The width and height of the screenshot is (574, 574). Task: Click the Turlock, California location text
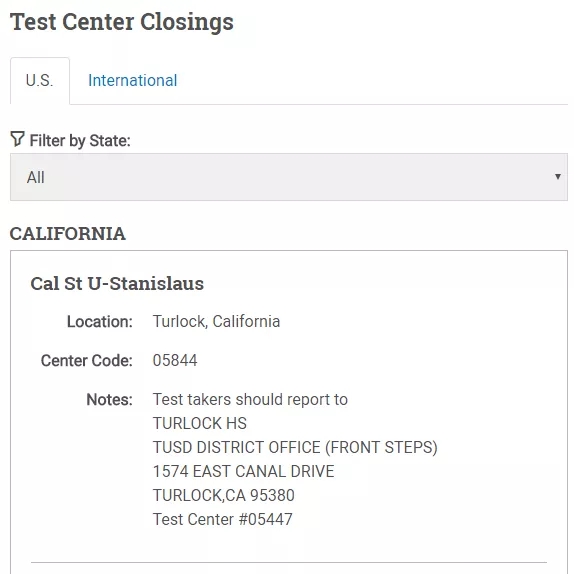(x=216, y=321)
